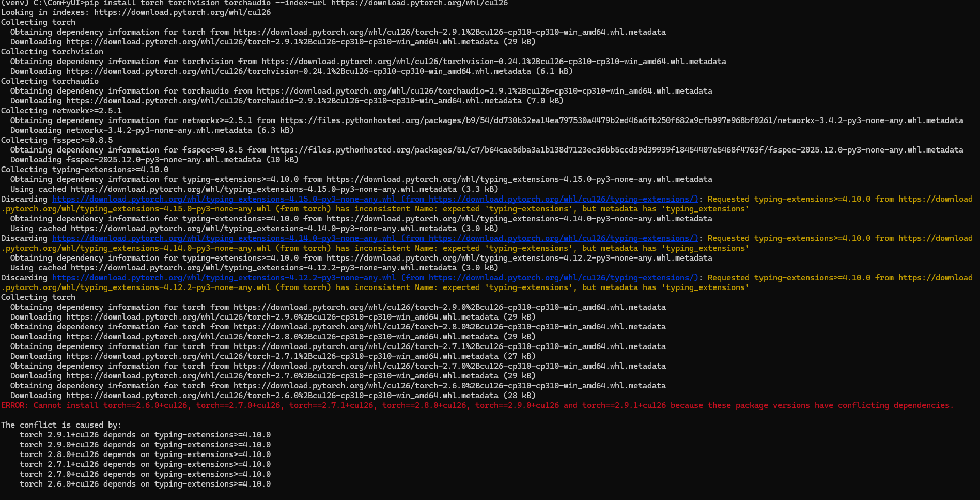Click the pip install torch command line
980x500 pixels.
pyautogui.click(x=254, y=3)
